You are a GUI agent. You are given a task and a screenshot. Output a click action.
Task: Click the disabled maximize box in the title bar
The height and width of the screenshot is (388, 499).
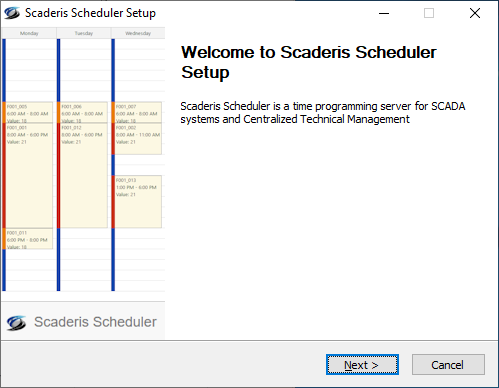tap(429, 13)
